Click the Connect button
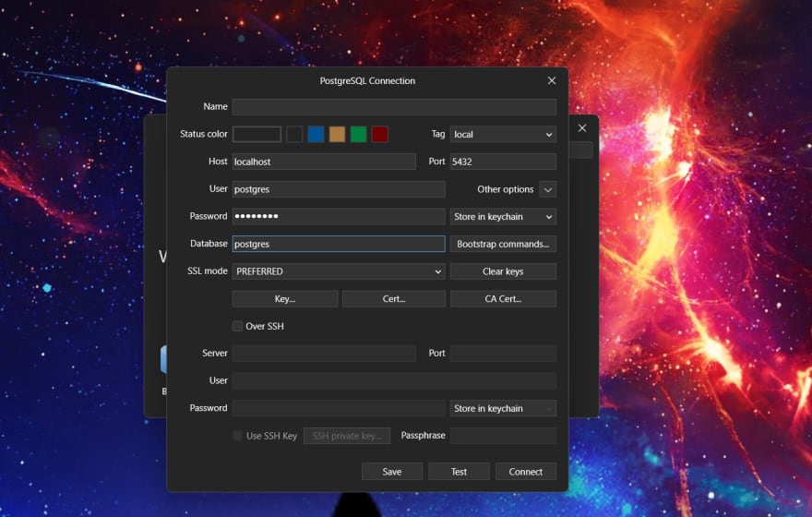This screenshot has width=812, height=517. [526, 472]
